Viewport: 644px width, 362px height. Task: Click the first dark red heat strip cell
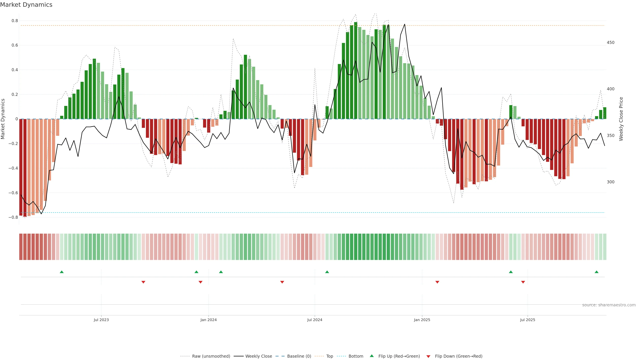tap(21, 247)
